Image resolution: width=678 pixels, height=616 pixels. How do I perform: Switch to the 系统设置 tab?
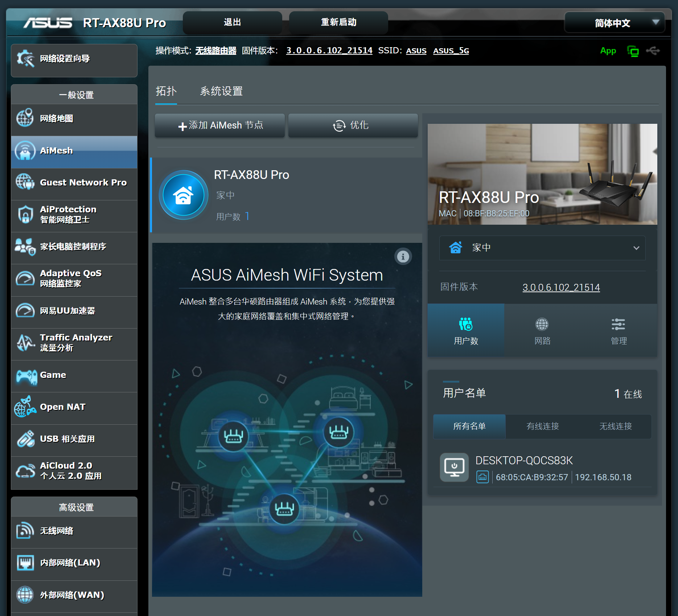tap(221, 91)
